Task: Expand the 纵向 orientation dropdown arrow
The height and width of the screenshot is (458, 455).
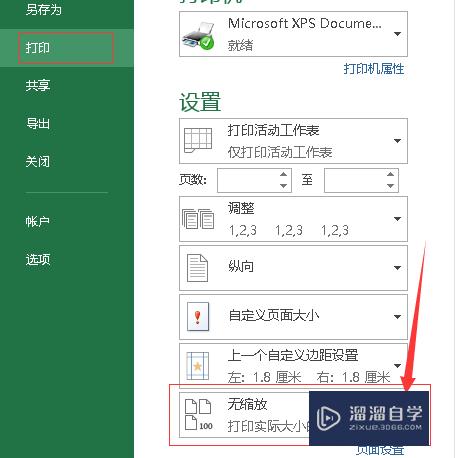Action: [397, 268]
